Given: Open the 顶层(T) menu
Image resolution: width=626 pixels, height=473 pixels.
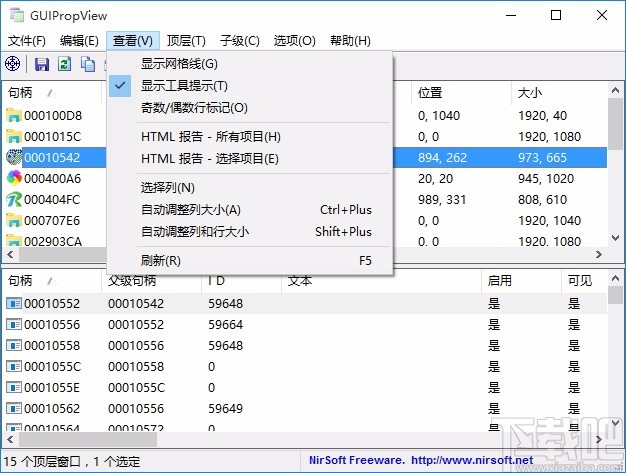Looking at the screenshot, I should pos(186,40).
